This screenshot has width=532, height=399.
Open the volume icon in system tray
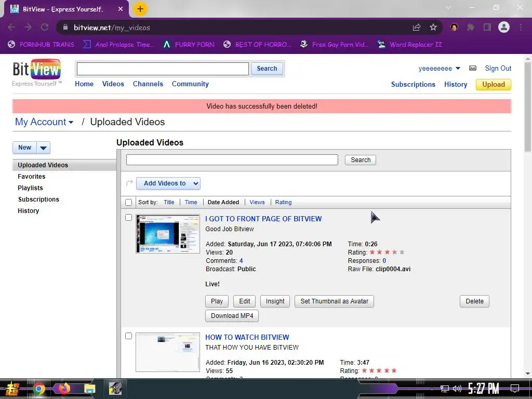pos(457,389)
